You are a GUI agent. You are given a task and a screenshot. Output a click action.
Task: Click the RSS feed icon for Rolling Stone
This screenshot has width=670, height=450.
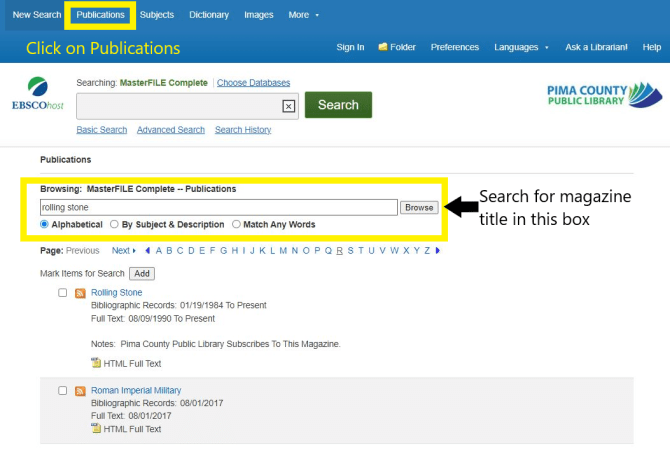point(80,293)
